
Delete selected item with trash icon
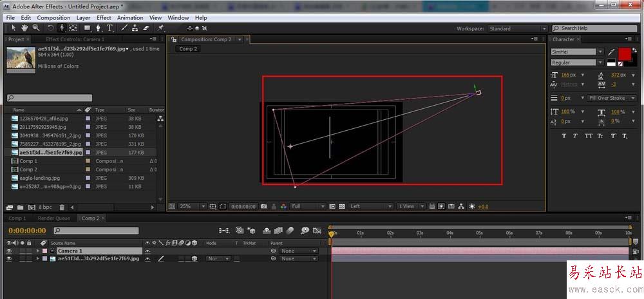62,207
